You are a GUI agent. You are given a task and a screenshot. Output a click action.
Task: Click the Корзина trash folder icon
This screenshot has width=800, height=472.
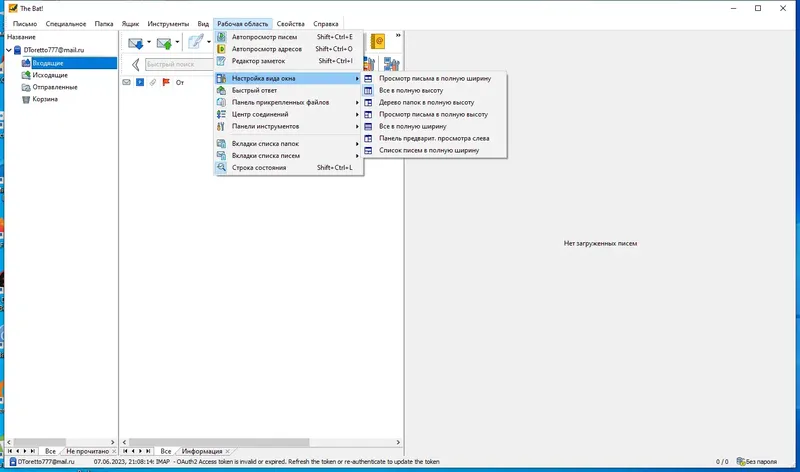coord(26,99)
